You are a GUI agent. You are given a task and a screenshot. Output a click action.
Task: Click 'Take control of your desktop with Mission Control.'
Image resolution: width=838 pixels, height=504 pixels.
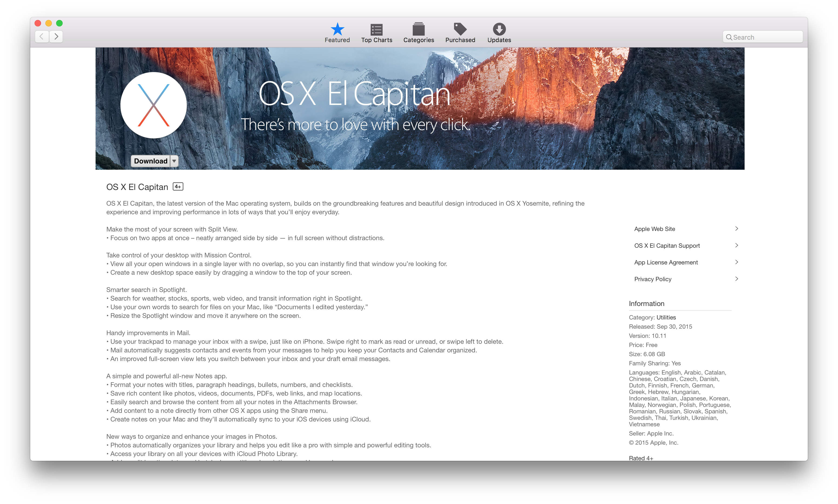(179, 255)
